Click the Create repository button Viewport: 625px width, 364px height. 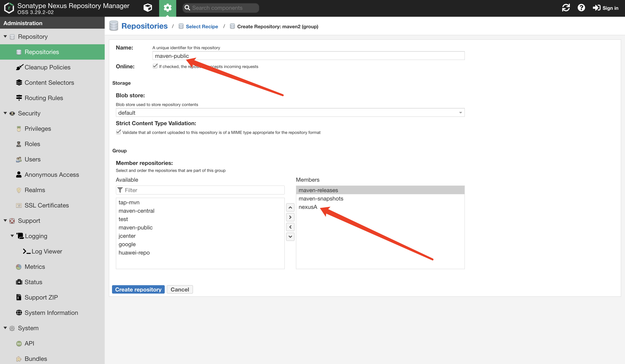(x=138, y=289)
